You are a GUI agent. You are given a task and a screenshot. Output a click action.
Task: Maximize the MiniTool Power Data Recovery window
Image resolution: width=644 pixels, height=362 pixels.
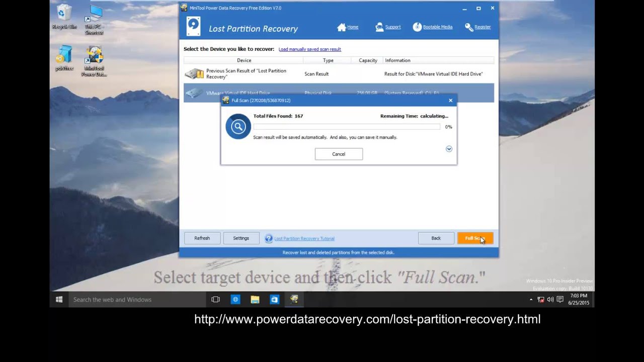pyautogui.click(x=478, y=8)
